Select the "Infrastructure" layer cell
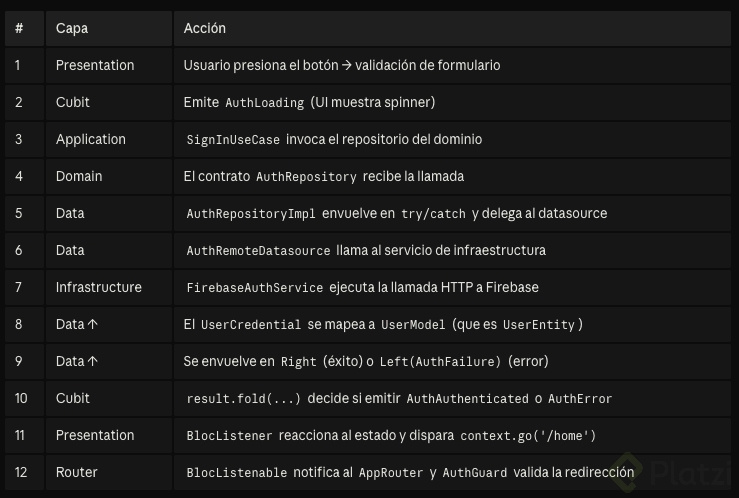Viewport: 739px width, 498px height. (x=99, y=287)
